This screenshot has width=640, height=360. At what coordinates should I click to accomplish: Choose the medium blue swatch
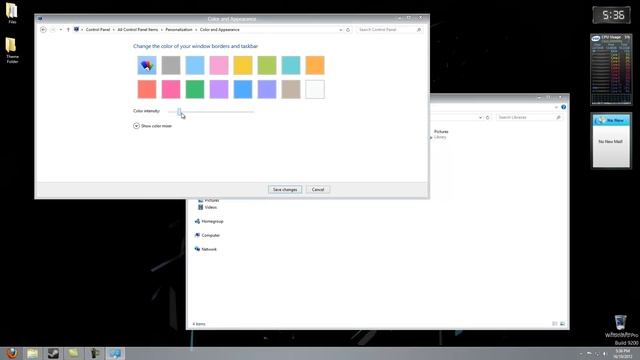[x=243, y=89]
